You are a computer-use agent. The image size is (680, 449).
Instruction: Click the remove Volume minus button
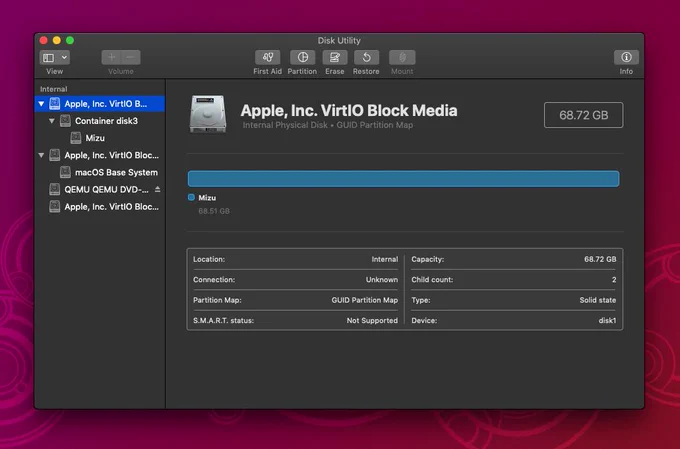pos(131,57)
